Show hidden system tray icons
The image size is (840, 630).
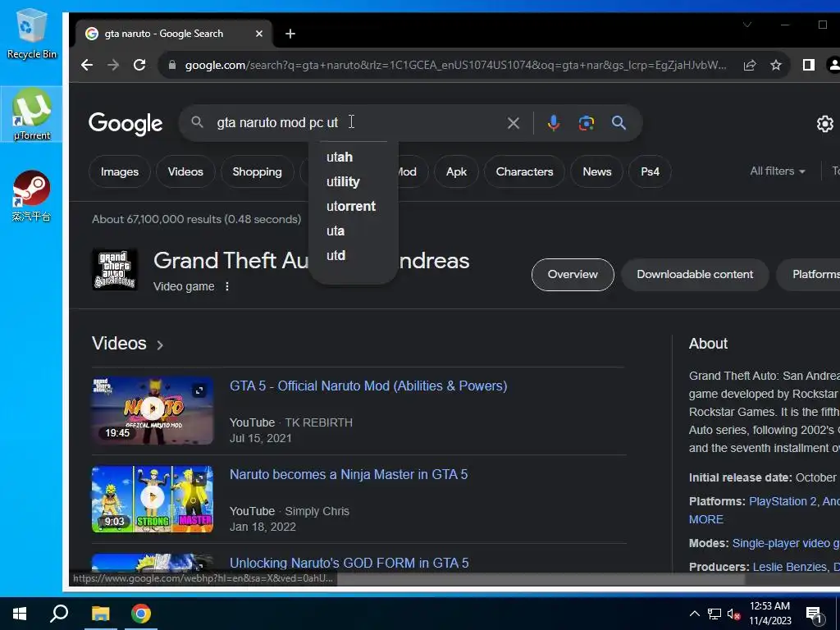click(694, 614)
